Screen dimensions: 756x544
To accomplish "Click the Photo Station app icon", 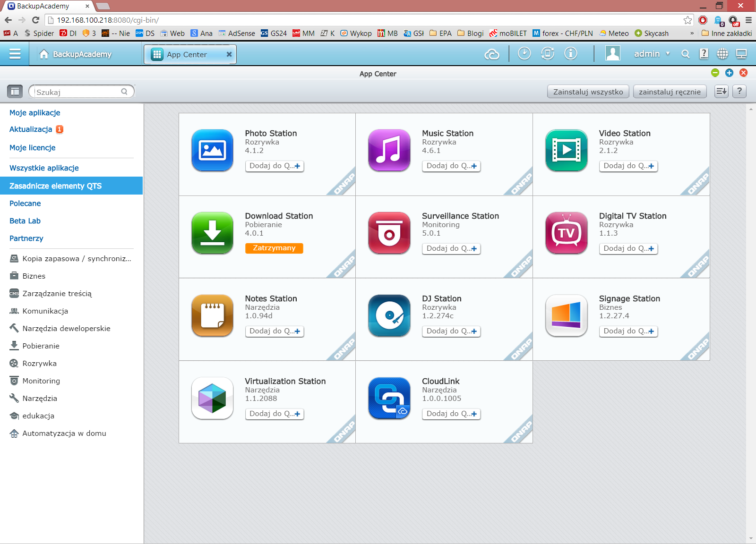I will click(x=212, y=150).
